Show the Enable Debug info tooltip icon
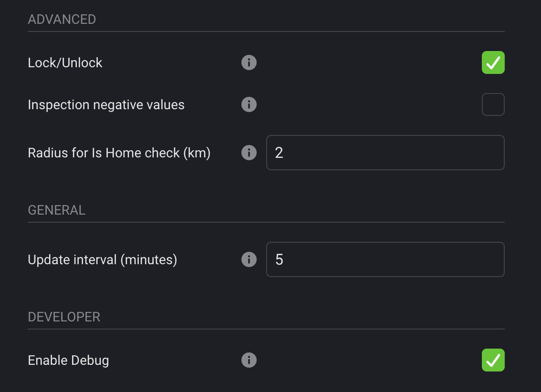The width and height of the screenshot is (541, 392). coord(249,360)
